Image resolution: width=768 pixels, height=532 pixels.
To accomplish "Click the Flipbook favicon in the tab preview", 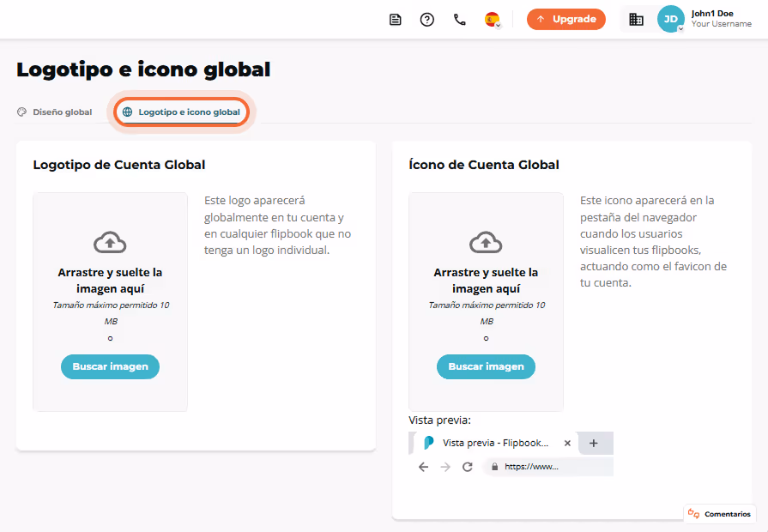I will click(x=428, y=443).
